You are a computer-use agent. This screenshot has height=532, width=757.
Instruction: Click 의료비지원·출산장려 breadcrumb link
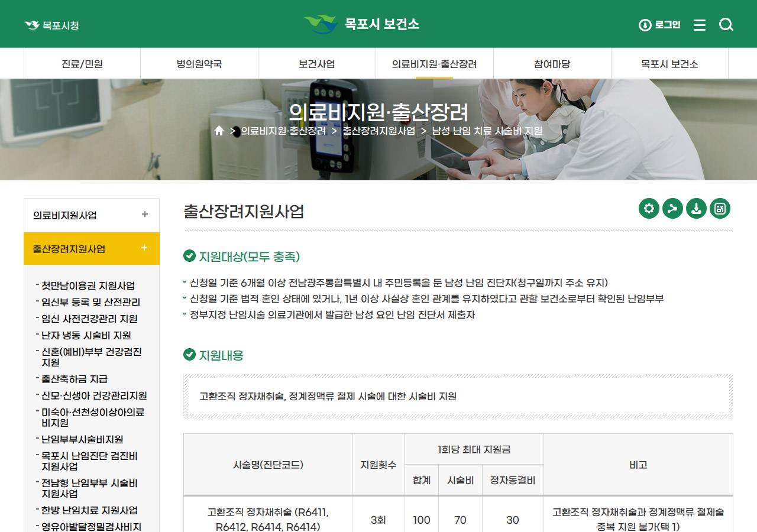(283, 131)
